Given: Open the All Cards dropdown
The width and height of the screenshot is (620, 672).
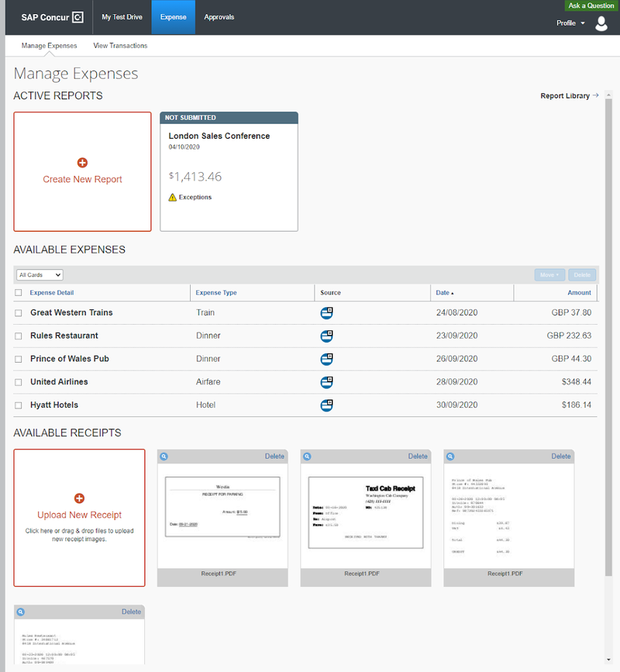Looking at the screenshot, I should [x=40, y=274].
